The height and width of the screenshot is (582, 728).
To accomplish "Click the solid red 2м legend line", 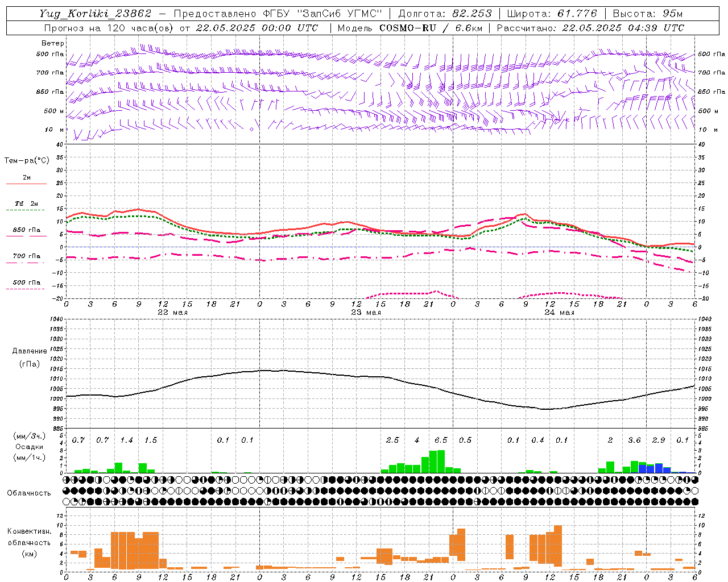I will [x=26, y=184].
